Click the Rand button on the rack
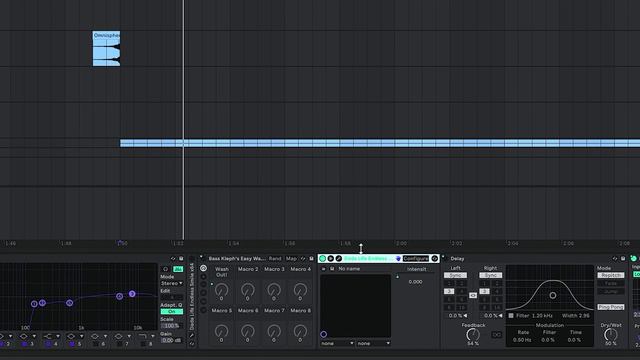 pos(275,258)
